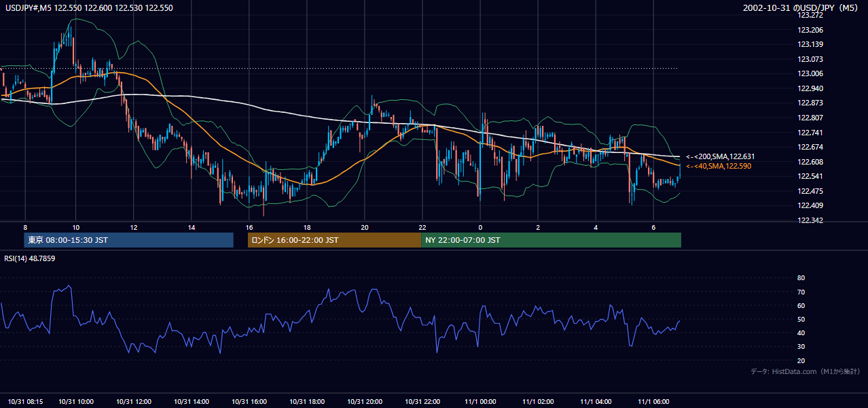The height and width of the screenshot is (408, 868).
Task: Click hour tick '18' under the price chart
Action: click(307, 227)
